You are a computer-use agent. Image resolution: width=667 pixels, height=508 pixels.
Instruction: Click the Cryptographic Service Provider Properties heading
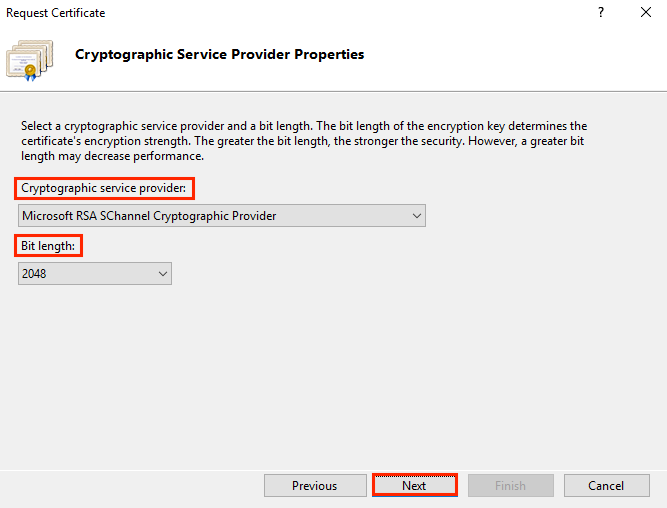[x=219, y=54]
